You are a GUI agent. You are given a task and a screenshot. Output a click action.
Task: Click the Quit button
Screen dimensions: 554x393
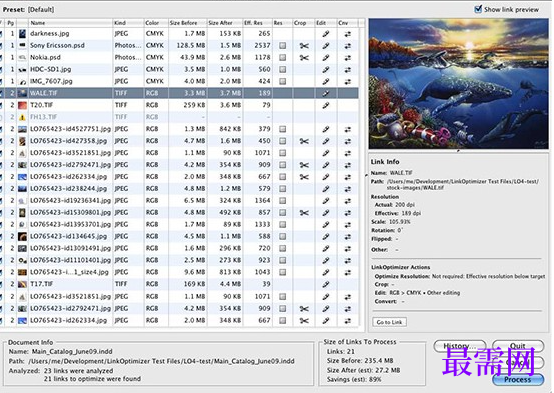pyautogui.click(x=518, y=346)
